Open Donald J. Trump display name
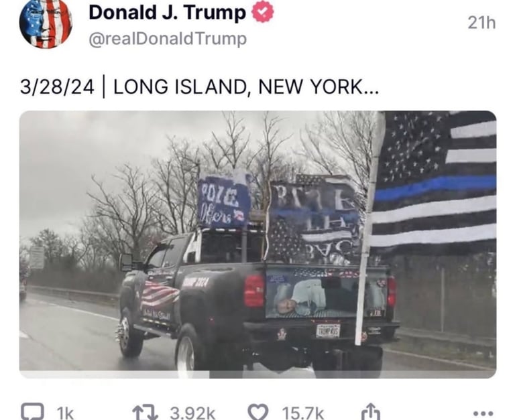Screen dimensions: 515x420 pos(167,13)
